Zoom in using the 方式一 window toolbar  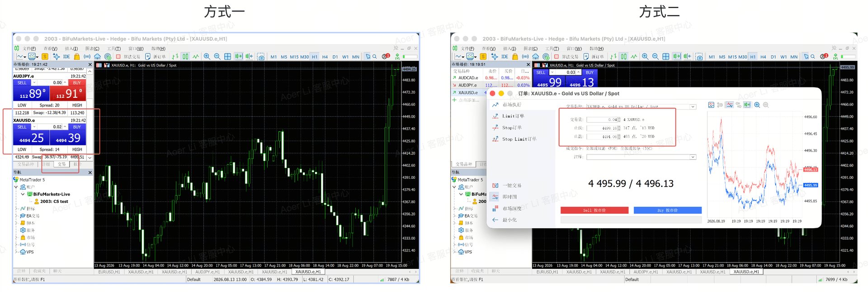(207, 57)
